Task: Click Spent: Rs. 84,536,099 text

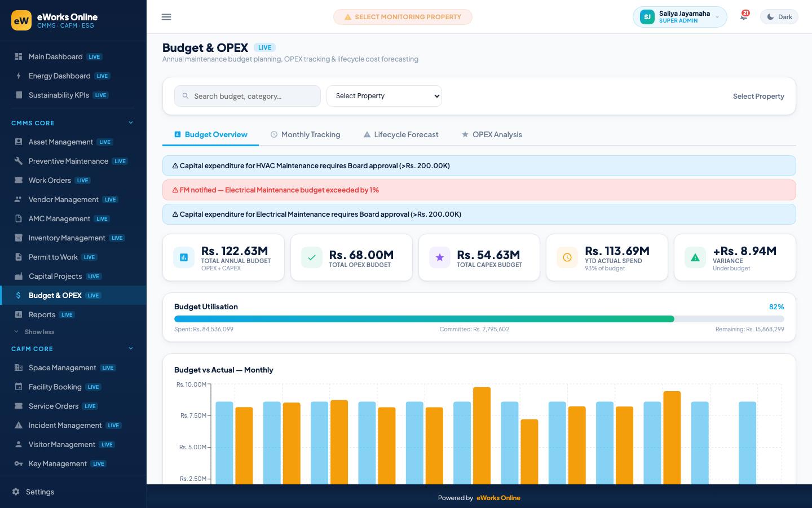Action: tap(204, 329)
